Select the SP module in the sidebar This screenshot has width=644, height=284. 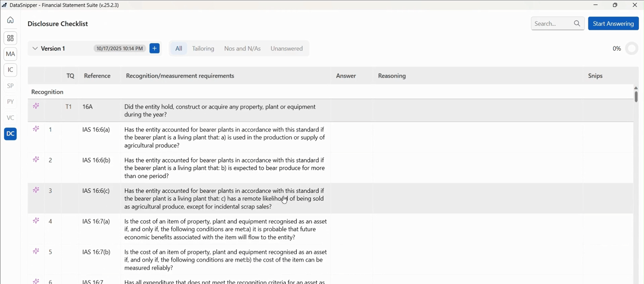pyautogui.click(x=10, y=86)
